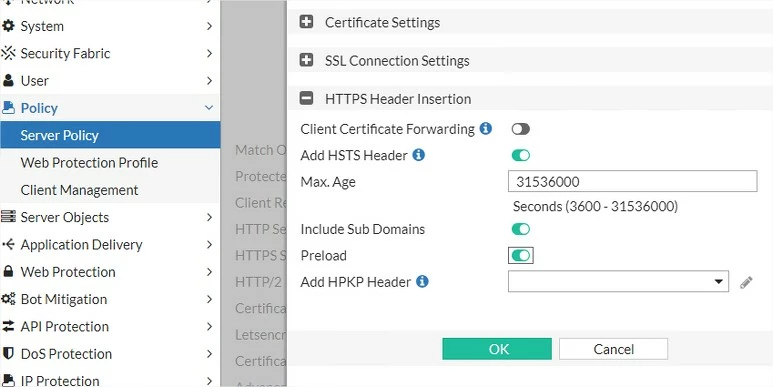
Task: Click the pencil edit icon for HPKP Header
Action: tap(746, 282)
